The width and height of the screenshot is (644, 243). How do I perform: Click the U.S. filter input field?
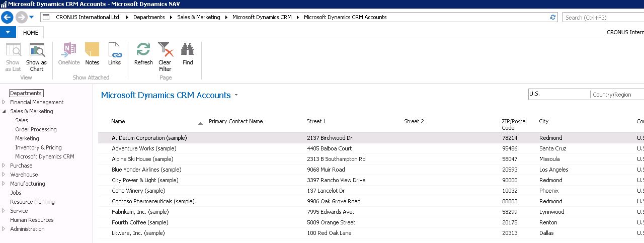pyautogui.click(x=558, y=94)
